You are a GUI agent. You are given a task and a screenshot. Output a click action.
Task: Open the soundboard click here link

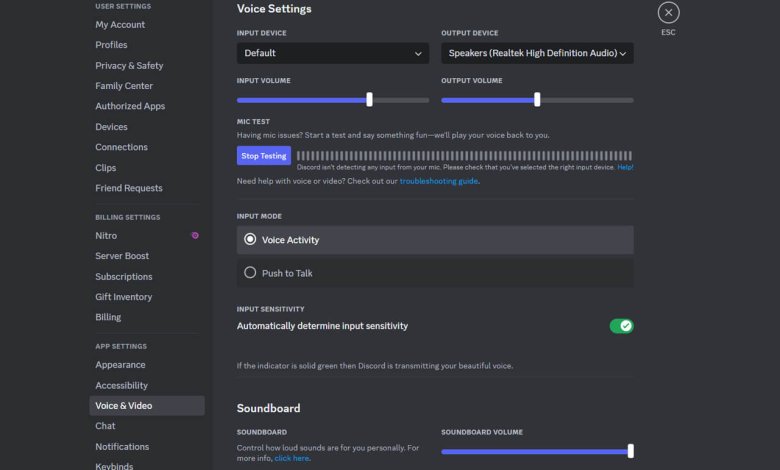pyautogui.click(x=292, y=459)
